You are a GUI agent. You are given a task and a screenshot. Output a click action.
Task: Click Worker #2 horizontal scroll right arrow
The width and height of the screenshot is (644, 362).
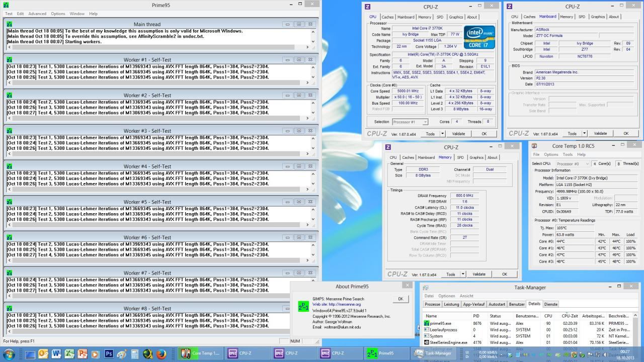[308, 118]
